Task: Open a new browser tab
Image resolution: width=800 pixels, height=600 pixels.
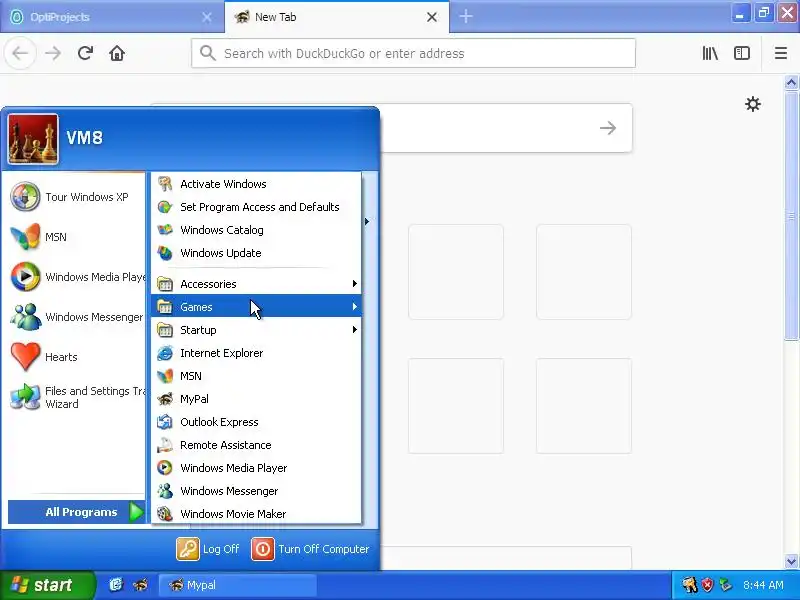Action: 466,17
